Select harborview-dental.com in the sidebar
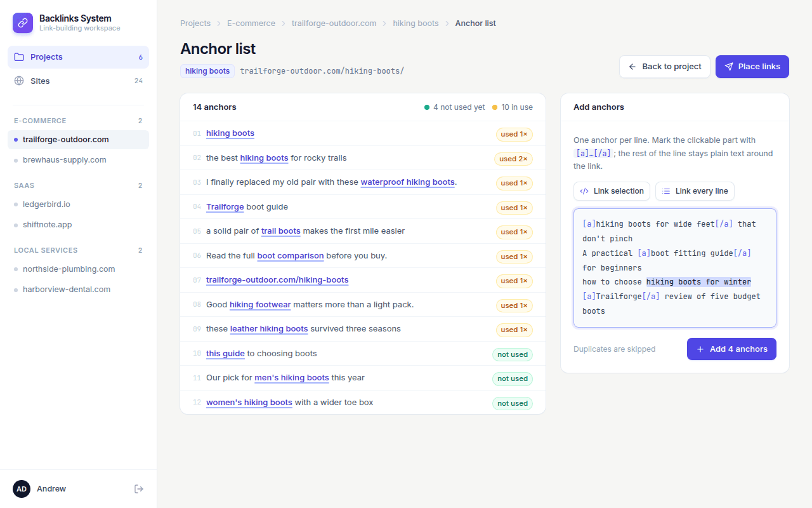The width and height of the screenshot is (812, 508). point(79,290)
